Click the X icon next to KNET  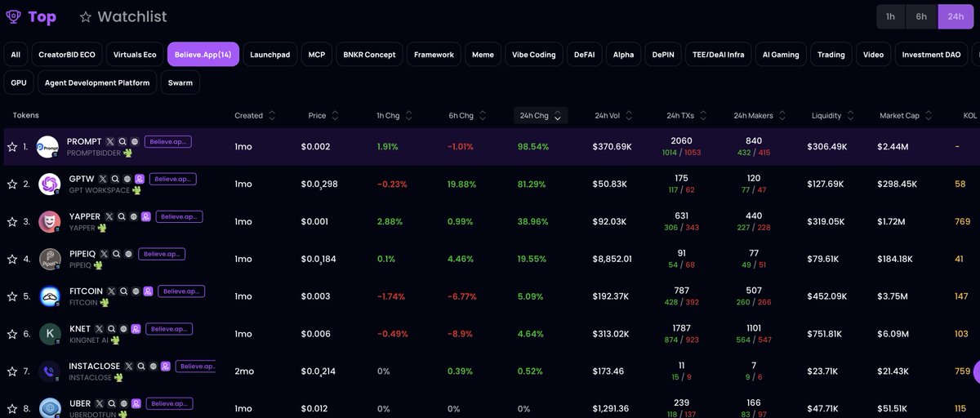(100, 329)
